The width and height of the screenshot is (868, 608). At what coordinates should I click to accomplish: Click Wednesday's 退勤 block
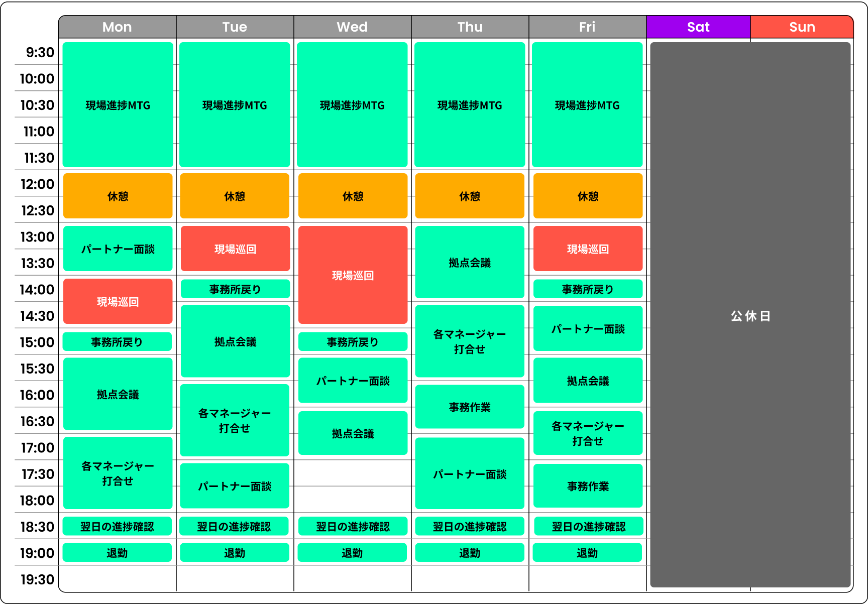352,552
